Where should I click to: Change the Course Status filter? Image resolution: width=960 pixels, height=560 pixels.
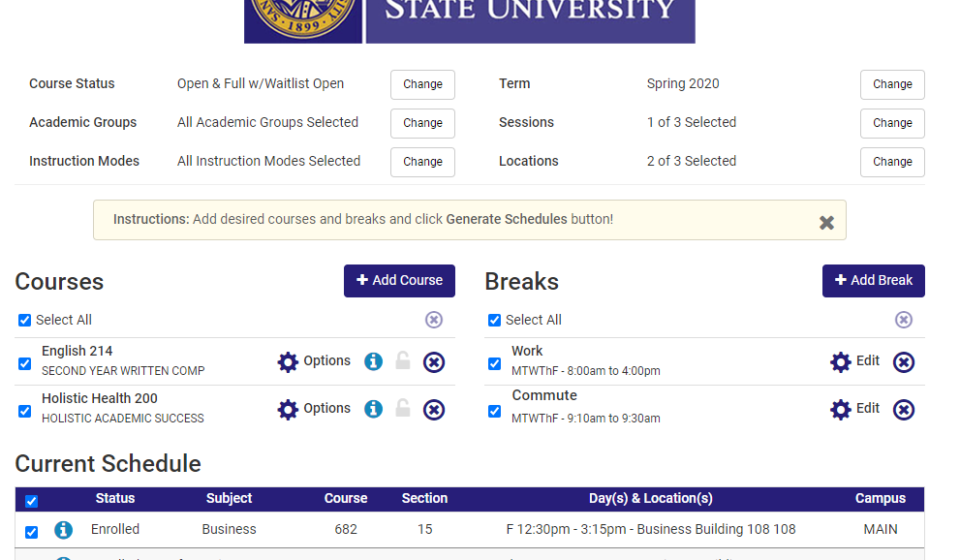422,84
